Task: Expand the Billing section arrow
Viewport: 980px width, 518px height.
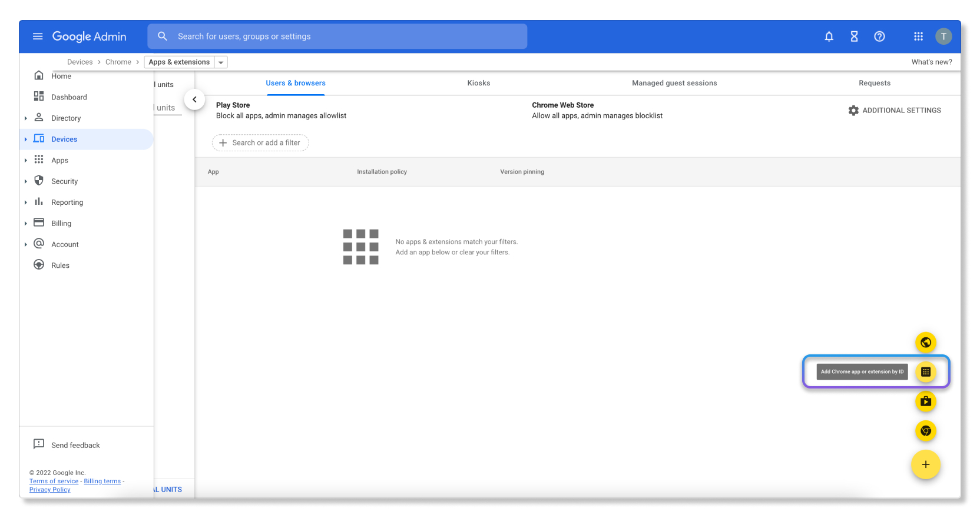Action: pyautogui.click(x=26, y=224)
